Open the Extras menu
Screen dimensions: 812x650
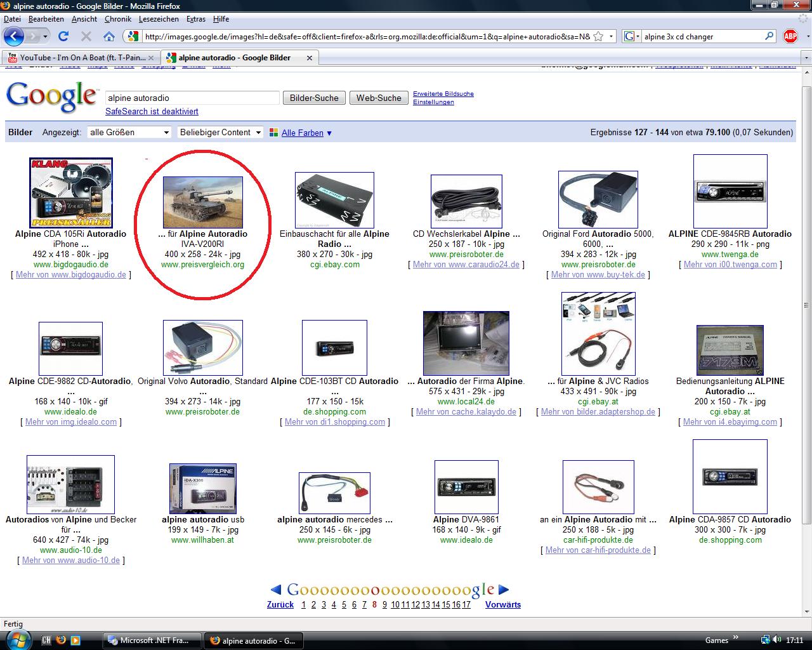coord(196,19)
